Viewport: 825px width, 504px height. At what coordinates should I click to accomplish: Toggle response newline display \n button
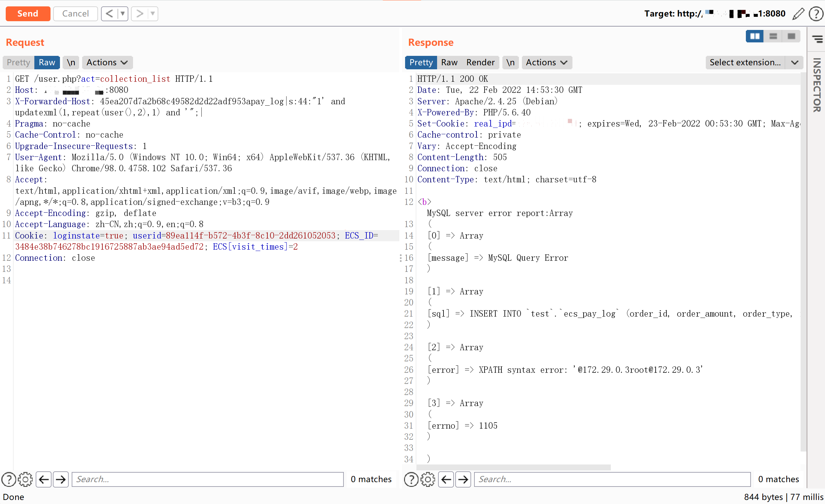[x=510, y=63]
